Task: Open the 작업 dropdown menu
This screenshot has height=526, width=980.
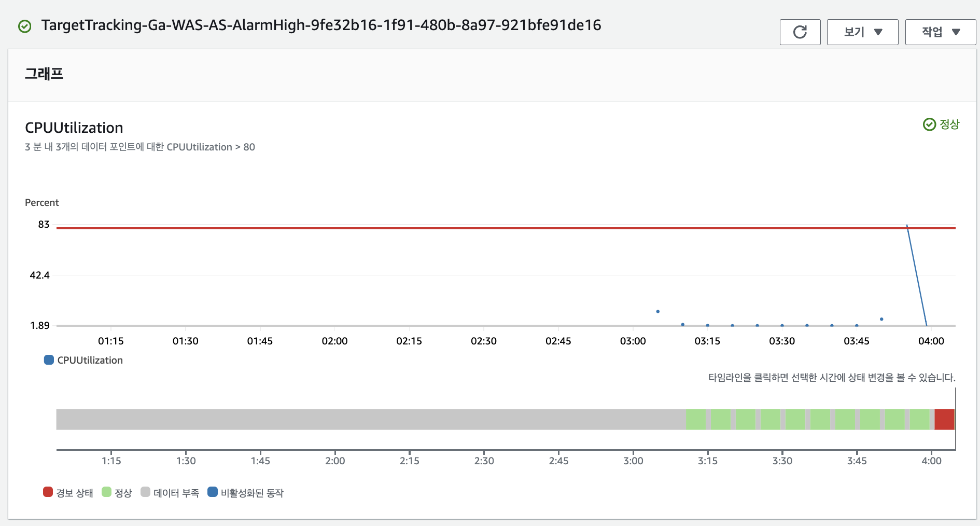Action: pyautogui.click(x=940, y=32)
